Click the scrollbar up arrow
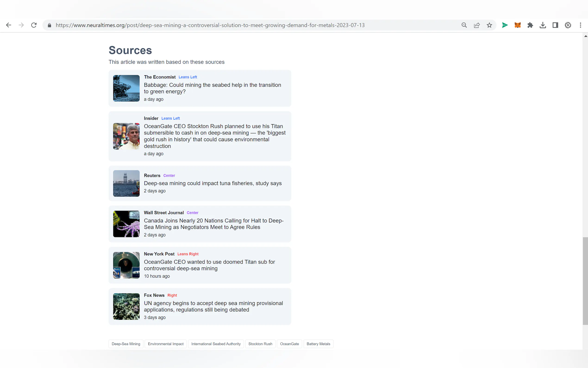 (585, 36)
